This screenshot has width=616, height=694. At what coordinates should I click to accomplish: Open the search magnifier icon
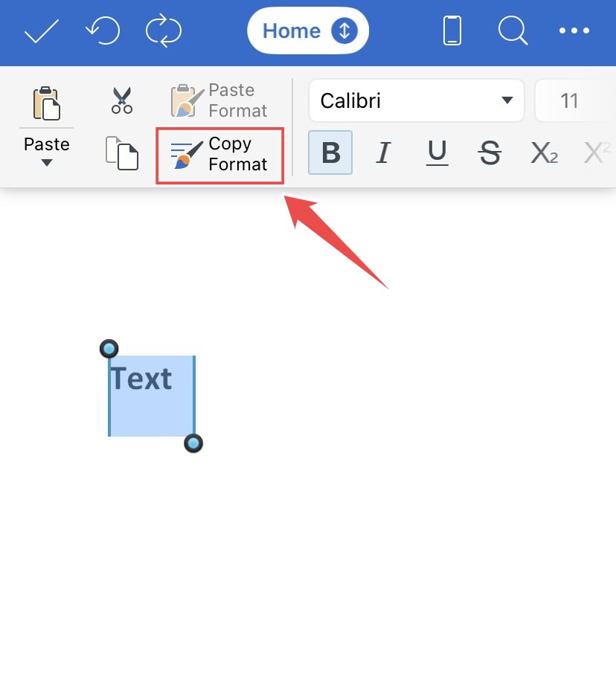pyautogui.click(x=513, y=30)
